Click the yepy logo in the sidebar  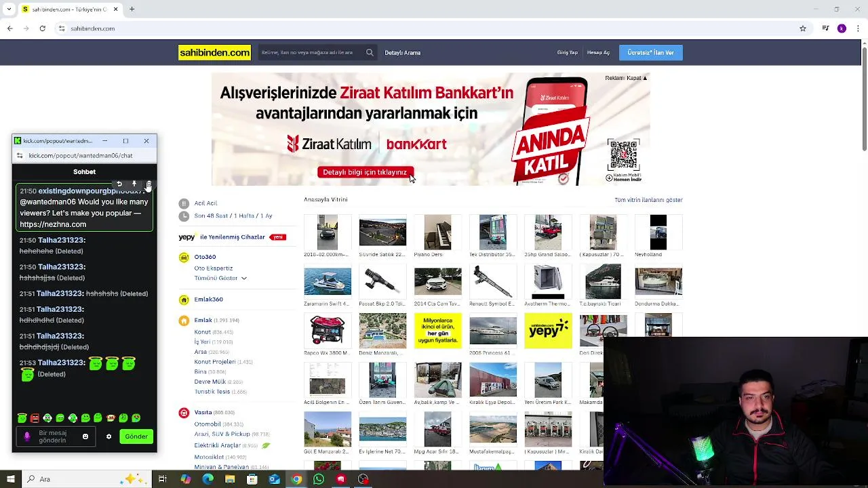(187, 237)
